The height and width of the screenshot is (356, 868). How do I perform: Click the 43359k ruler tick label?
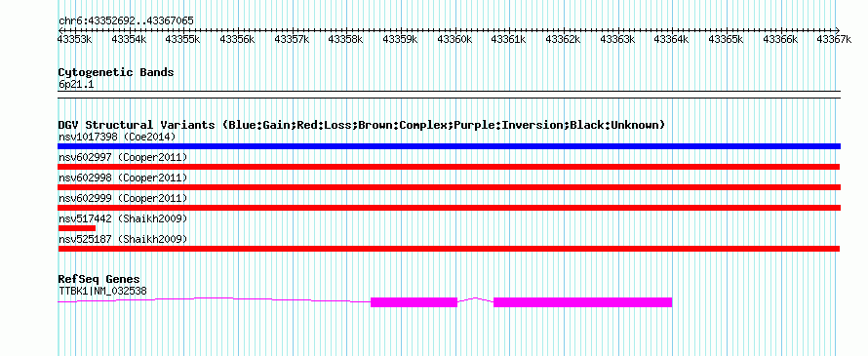tap(400, 39)
